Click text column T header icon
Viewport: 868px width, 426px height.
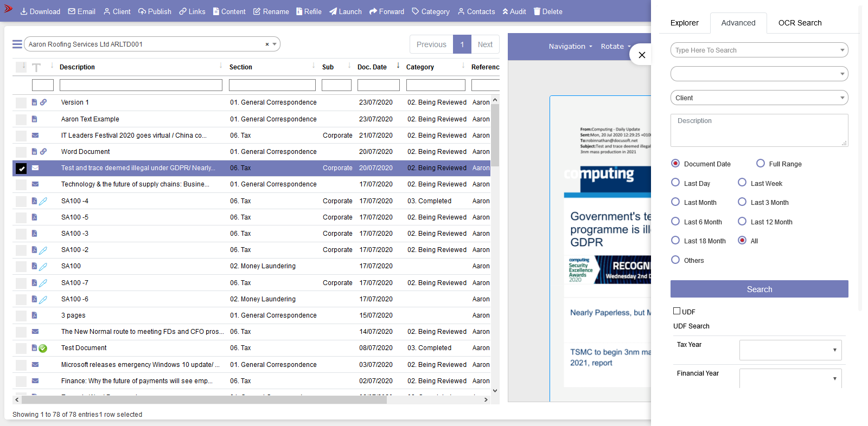click(36, 67)
